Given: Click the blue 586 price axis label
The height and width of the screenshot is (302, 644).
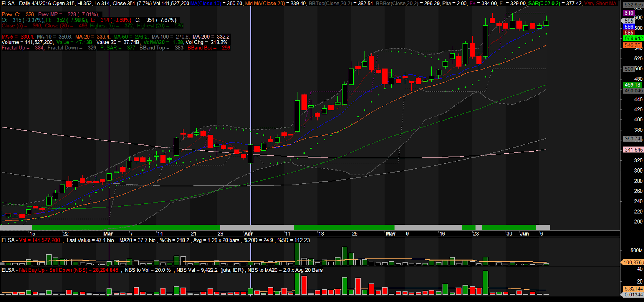Looking at the screenshot, I should (629, 27).
